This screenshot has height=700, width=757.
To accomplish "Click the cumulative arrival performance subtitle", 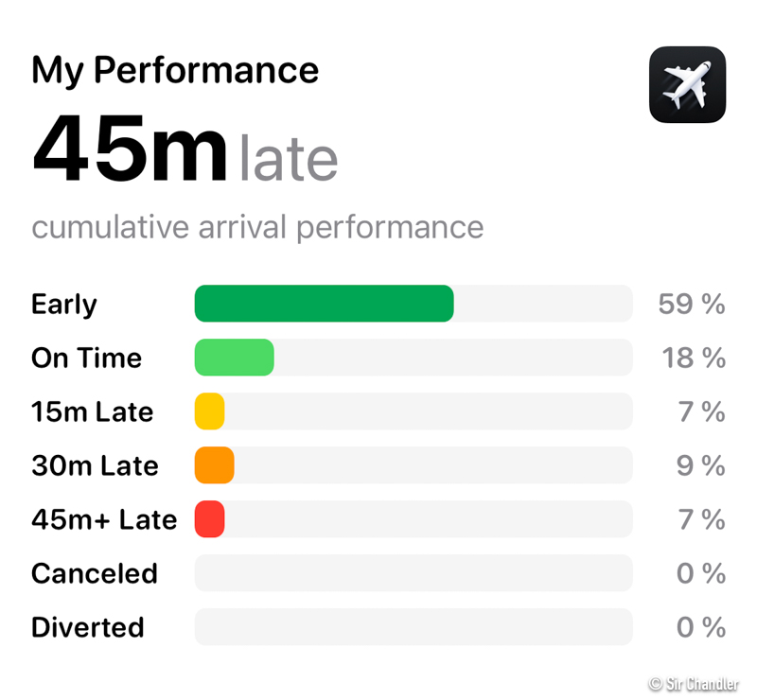I will coord(257,228).
